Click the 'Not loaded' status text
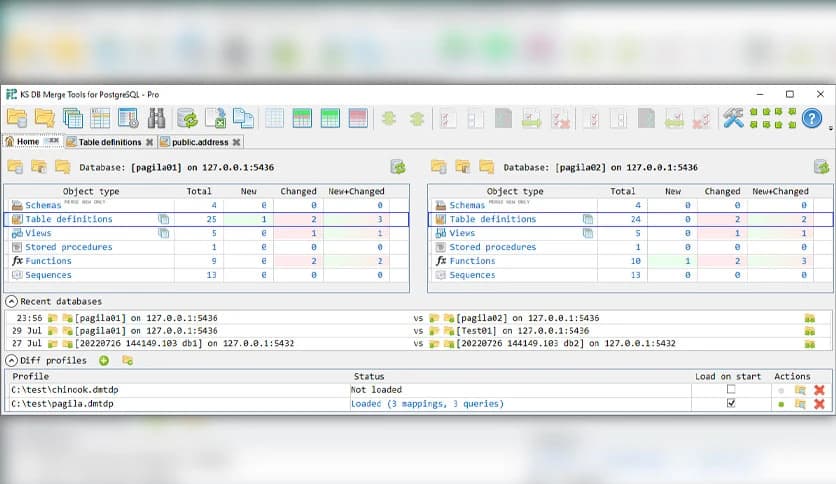 click(x=376, y=390)
